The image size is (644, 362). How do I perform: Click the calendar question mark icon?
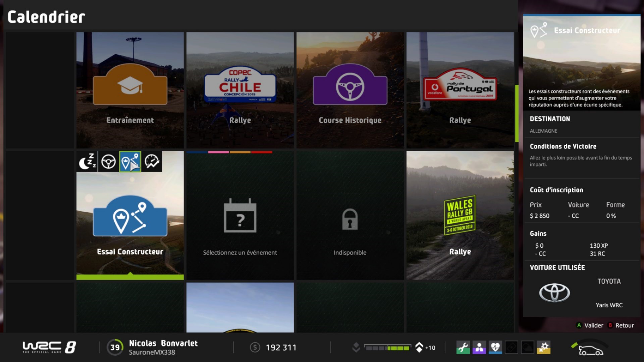pyautogui.click(x=240, y=216)
